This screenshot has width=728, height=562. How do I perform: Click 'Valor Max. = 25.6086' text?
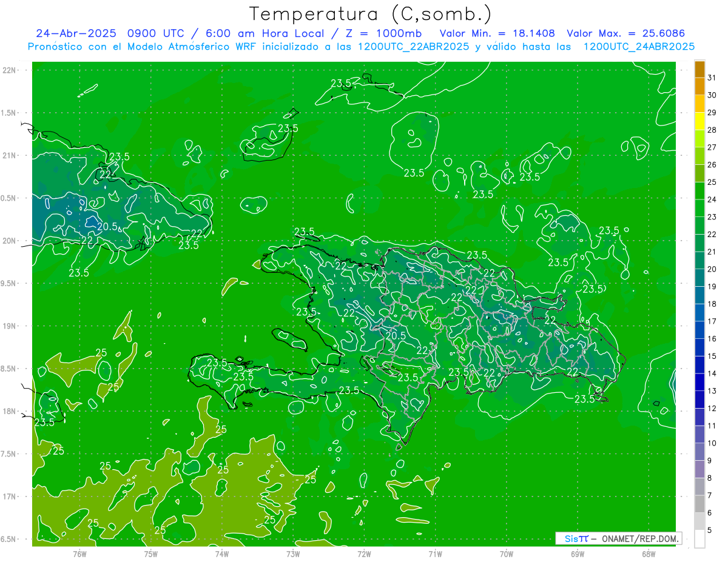[626, 33]
